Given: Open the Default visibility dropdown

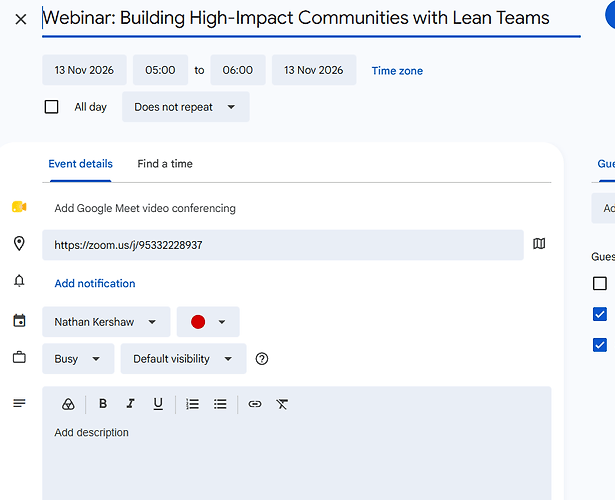Looking at the screenshot, I should [183, 359].
